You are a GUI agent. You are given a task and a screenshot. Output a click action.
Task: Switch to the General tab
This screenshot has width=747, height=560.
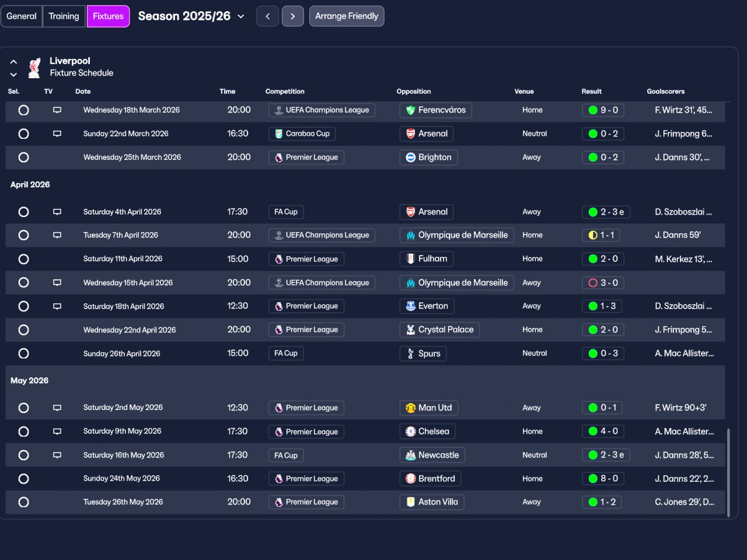pos(22,16)
